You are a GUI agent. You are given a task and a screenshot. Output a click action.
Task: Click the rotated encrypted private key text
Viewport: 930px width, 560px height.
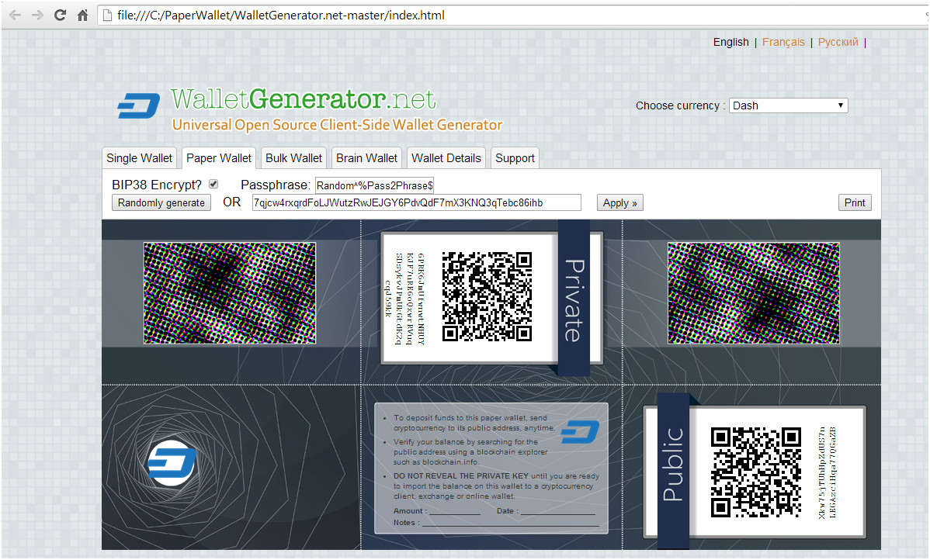404,298
